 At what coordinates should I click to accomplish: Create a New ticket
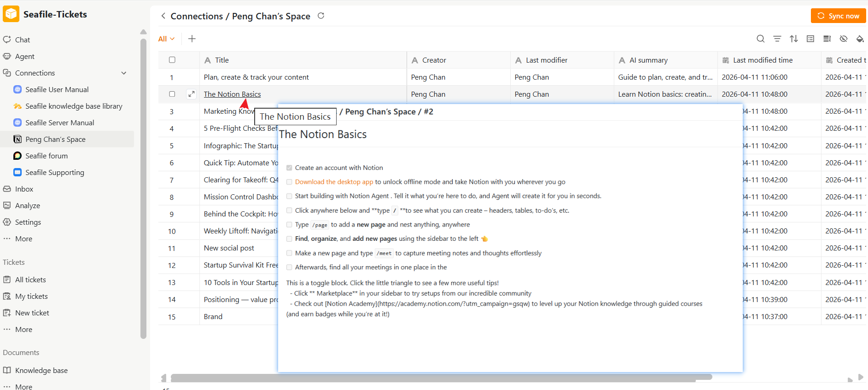32,313
